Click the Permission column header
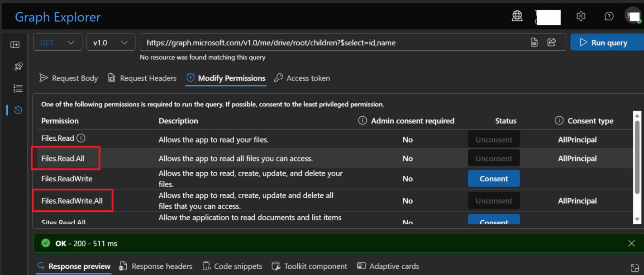Viewport: 644px width, 275px height. coord(60,121)
